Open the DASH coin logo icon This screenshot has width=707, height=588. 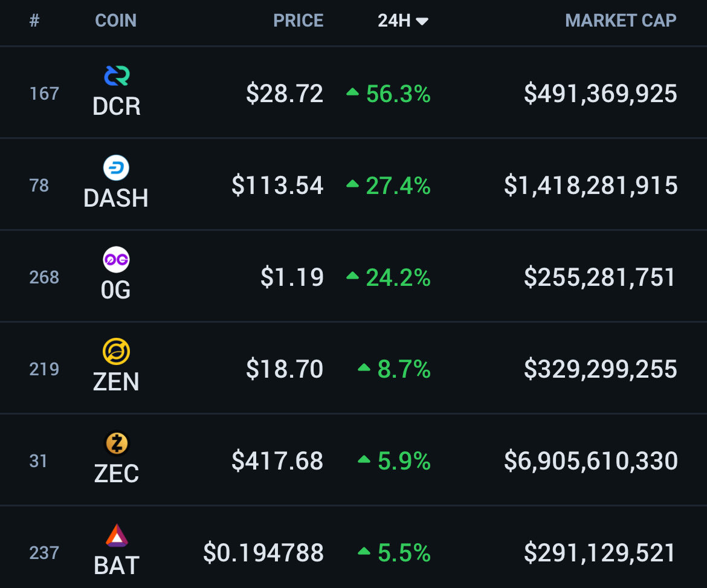(116, 168)
